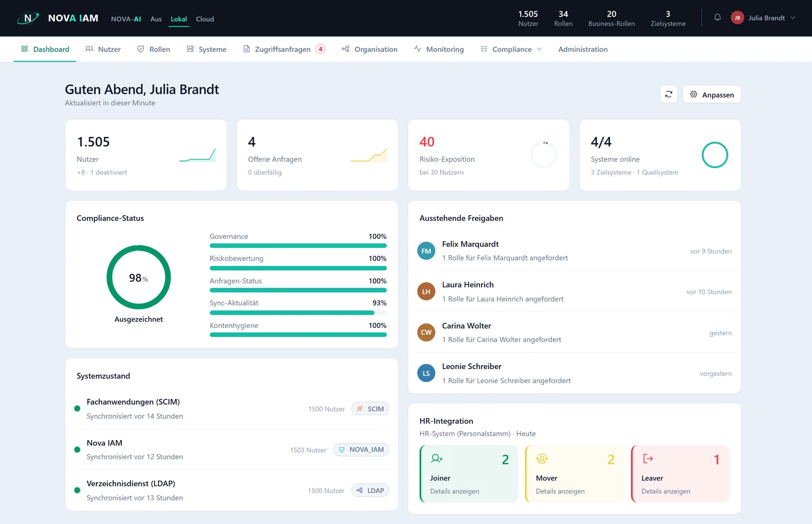Select the Lokal NOVA-AI mode
Viewport: 812px width, 524px height.
pyautogui.click(x=179, y=19)
